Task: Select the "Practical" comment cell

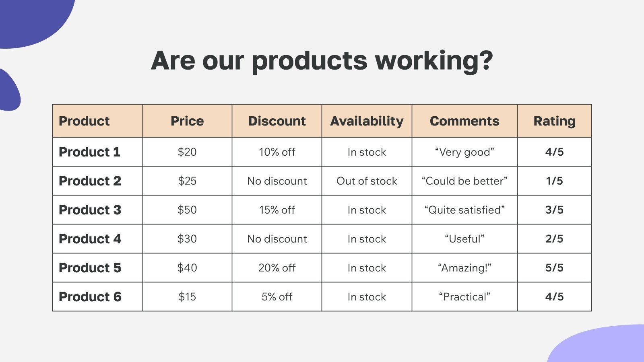Action: pyautogui.click(x=464, y=297)
